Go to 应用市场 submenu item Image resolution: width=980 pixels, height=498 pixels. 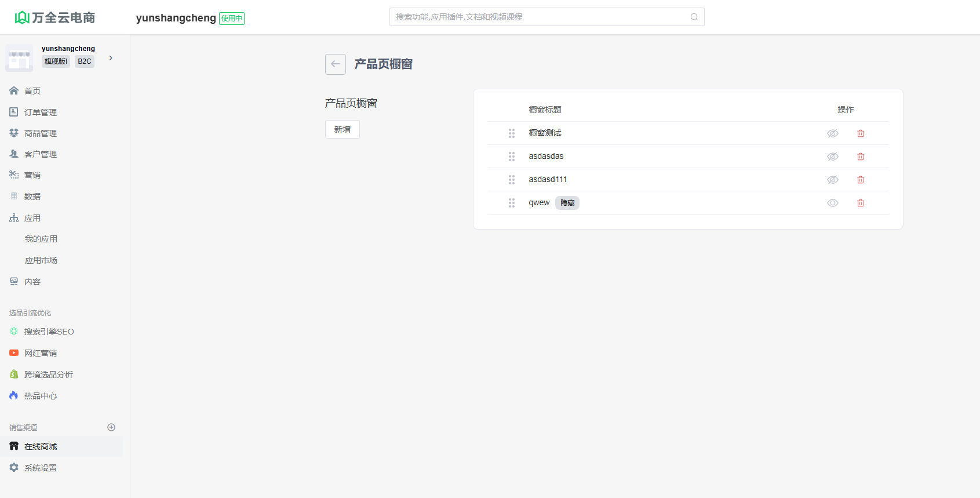[x=41, y=260]
